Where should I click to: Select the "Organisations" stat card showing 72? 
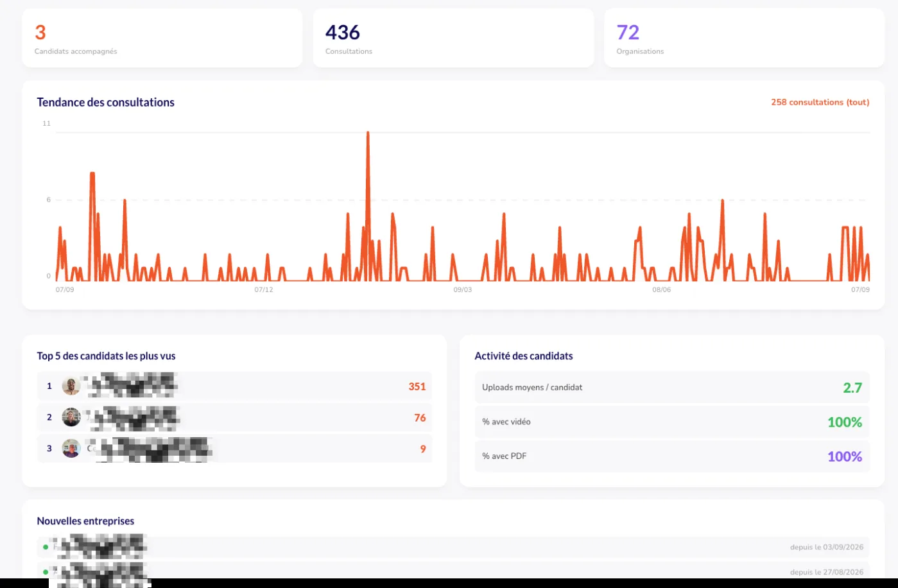[745, 38]
